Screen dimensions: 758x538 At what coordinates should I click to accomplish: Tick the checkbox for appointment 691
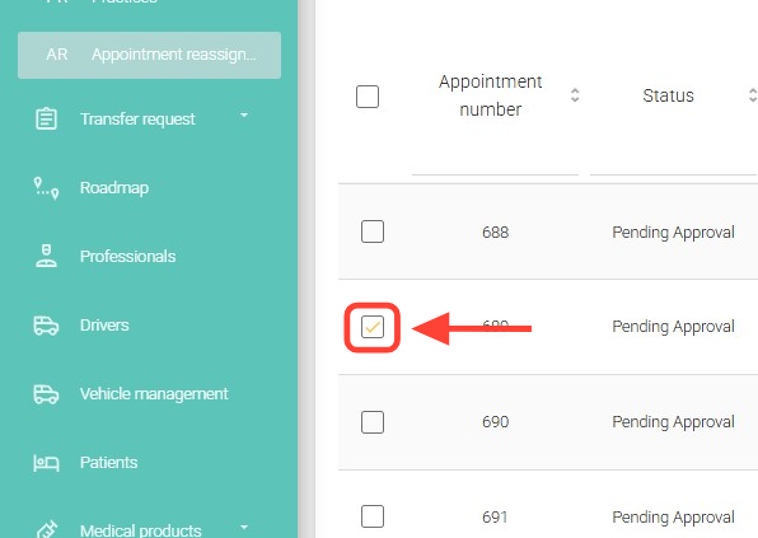372,516
